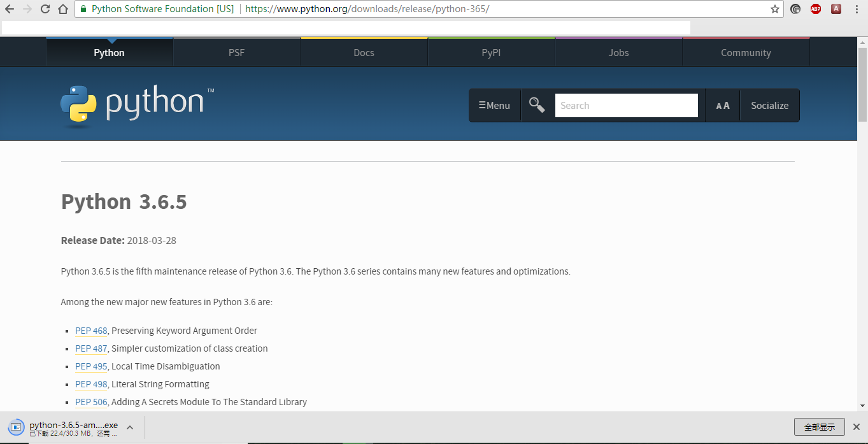Open the AdBlock Plus extension icon
The image size is (868, 444).
[816, 9]
